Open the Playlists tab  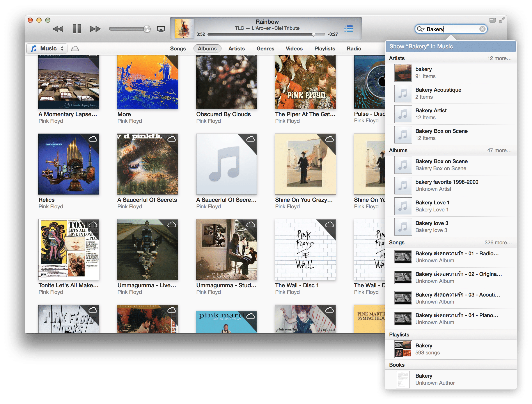[325, 49]
